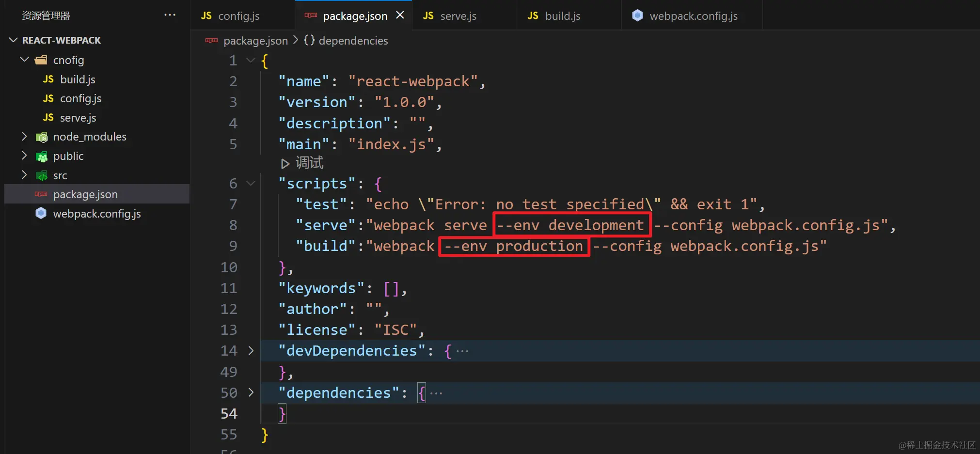Click the "version" key on line 3
The image size is (980, 454).
[317, 102]
